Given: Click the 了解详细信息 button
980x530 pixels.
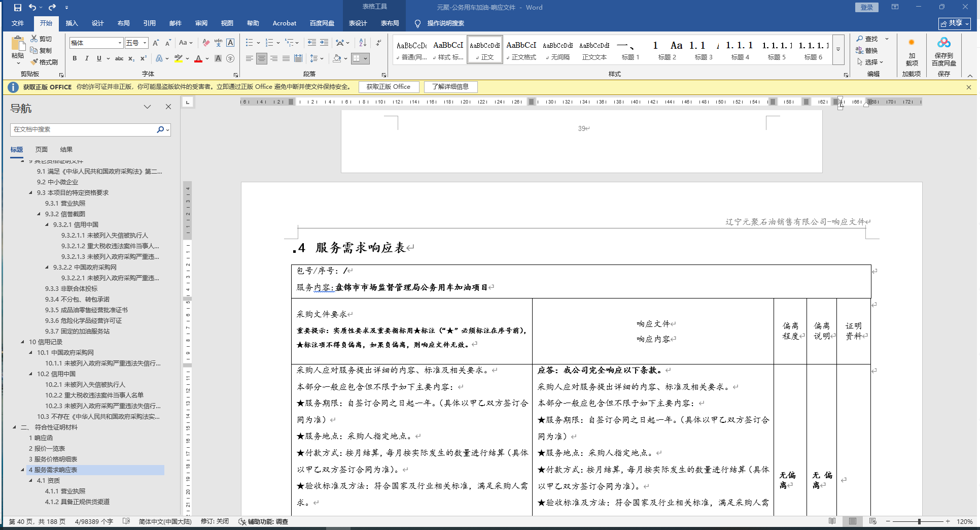Looking at the screenshot, I should (x=450, y=87).
